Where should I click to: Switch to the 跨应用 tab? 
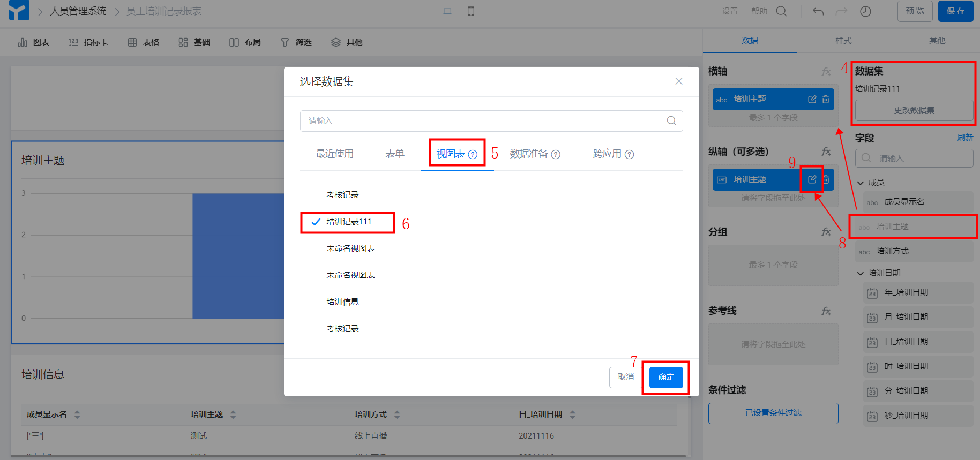tap(607, 154)
